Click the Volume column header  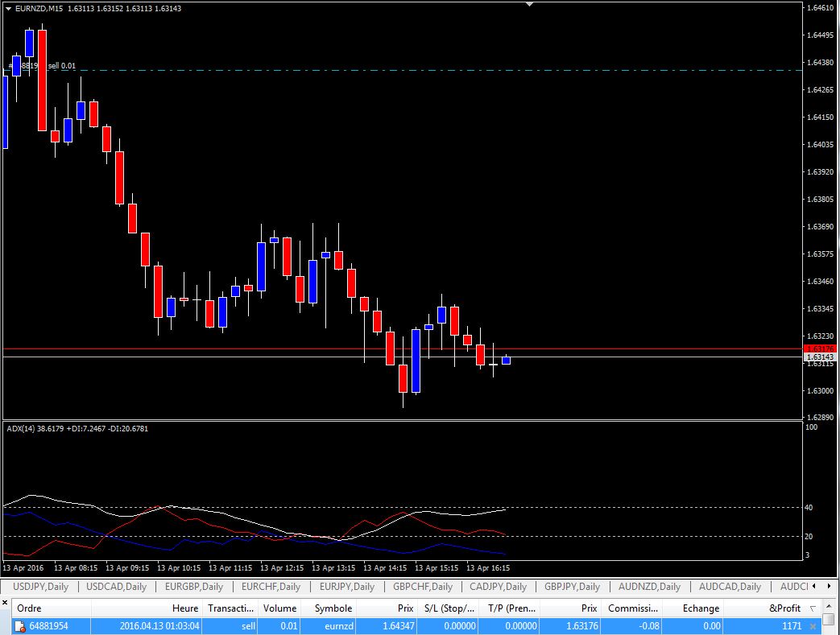coord(280,608)
